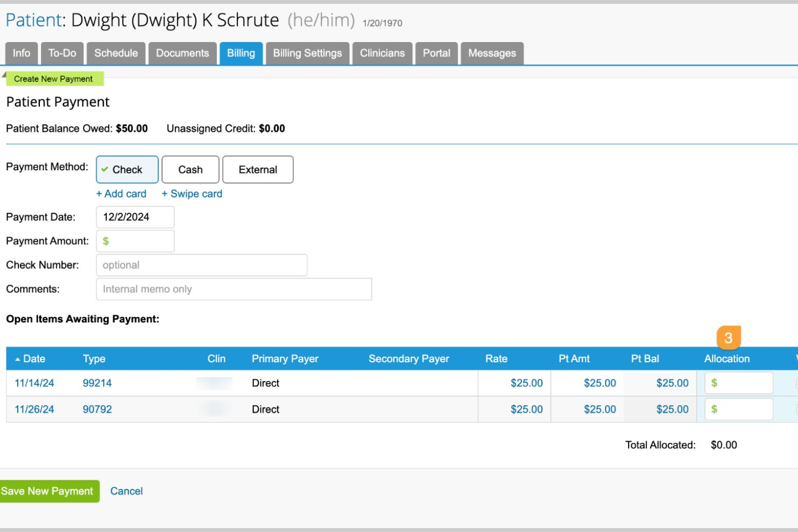Click the Patient link in the header
This screenshot has width=798, height=532.
point(33,20)
